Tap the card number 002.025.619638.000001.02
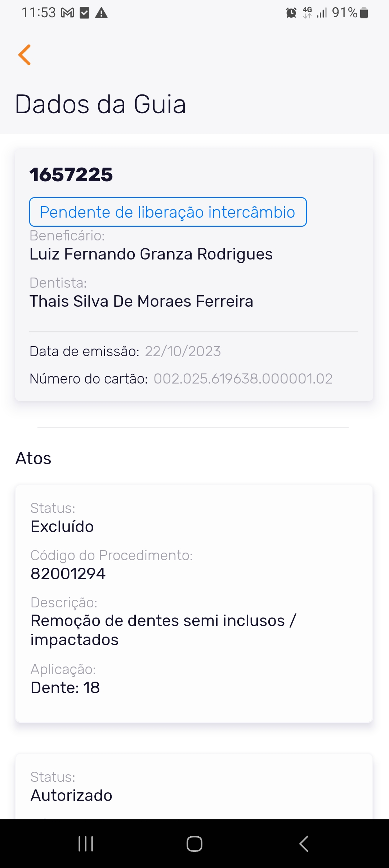 coord(243,379)
